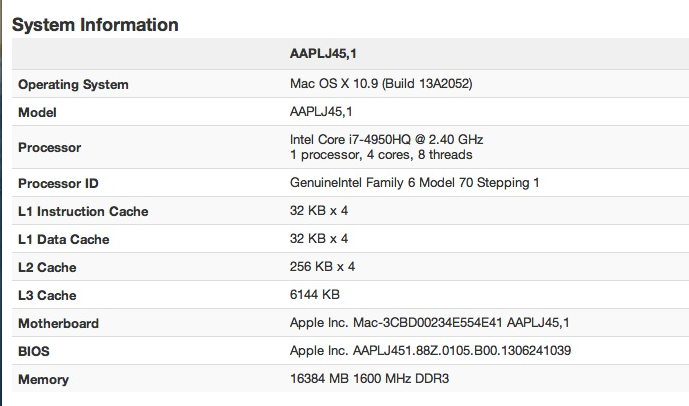Click the Operating System row label
This screenshot has width=689, height=406.
coord(73,84)
